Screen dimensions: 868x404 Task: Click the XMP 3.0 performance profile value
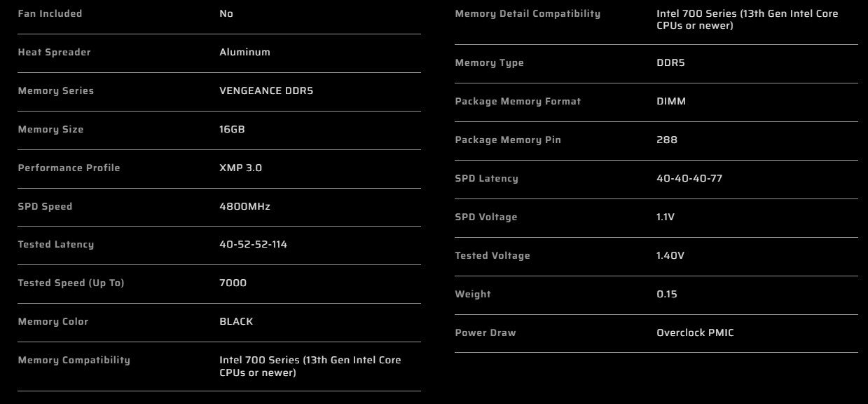[240, 168]
